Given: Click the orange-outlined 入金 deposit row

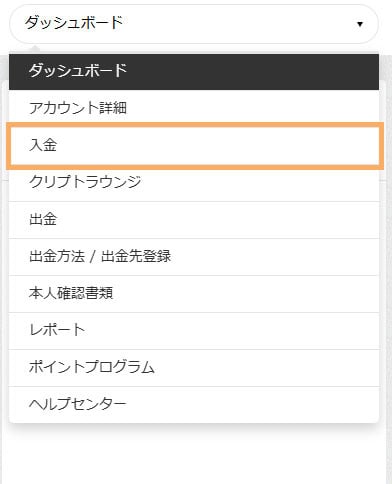Looking at the screenshot, I should point(195,146).
